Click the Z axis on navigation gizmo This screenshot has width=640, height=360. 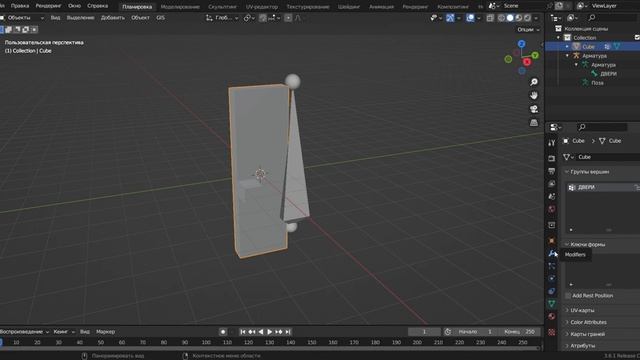(x=521, y=44)
